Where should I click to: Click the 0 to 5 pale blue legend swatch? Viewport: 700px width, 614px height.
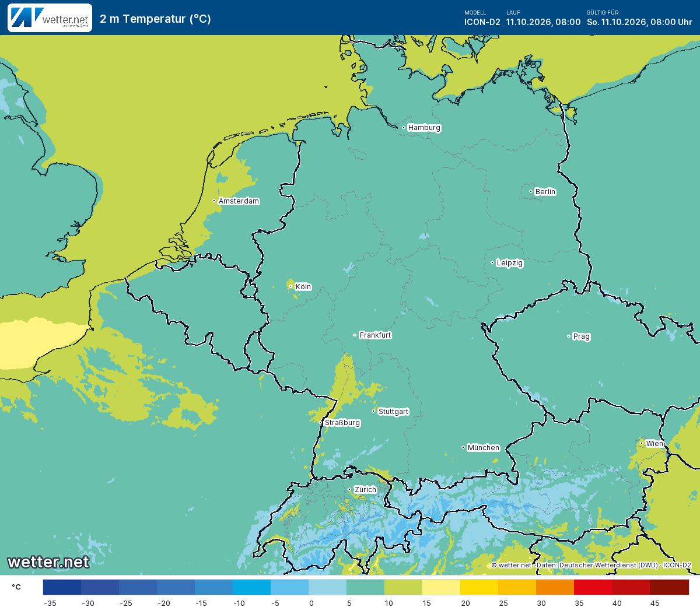point(327,587)
